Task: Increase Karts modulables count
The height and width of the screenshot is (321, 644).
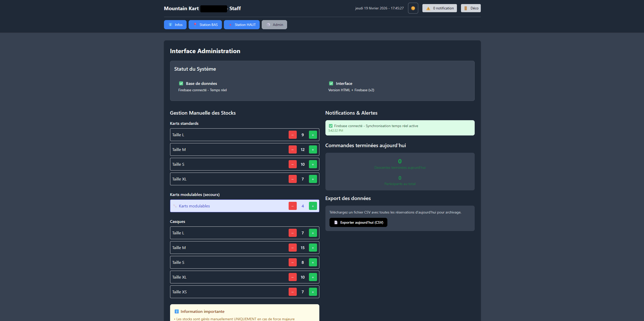Action: click(x=313, y=206)
